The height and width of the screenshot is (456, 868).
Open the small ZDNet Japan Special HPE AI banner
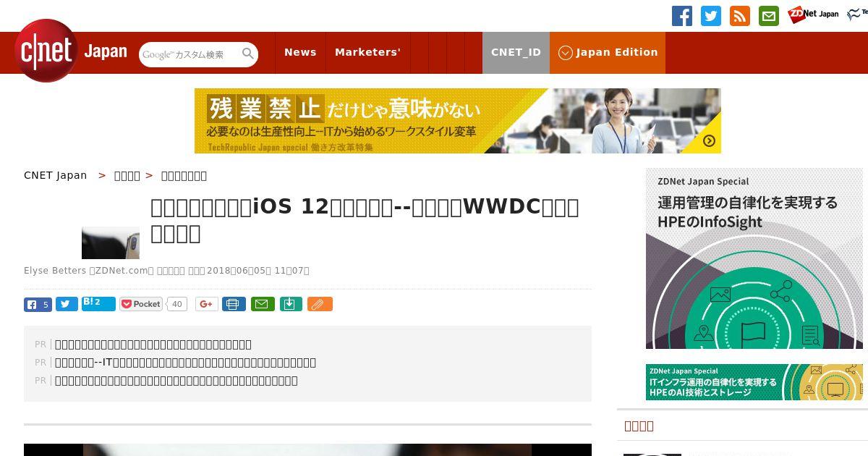pyautogui.click(x=754, y=382)
